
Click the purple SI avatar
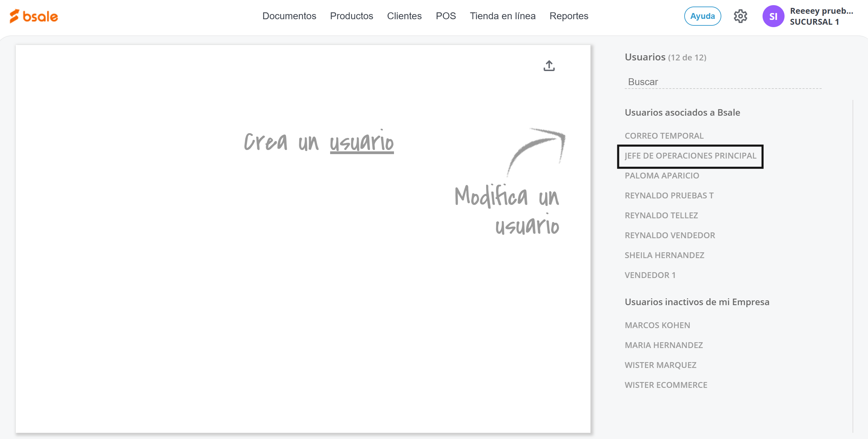pyautogui.click(x=773, y=16)
